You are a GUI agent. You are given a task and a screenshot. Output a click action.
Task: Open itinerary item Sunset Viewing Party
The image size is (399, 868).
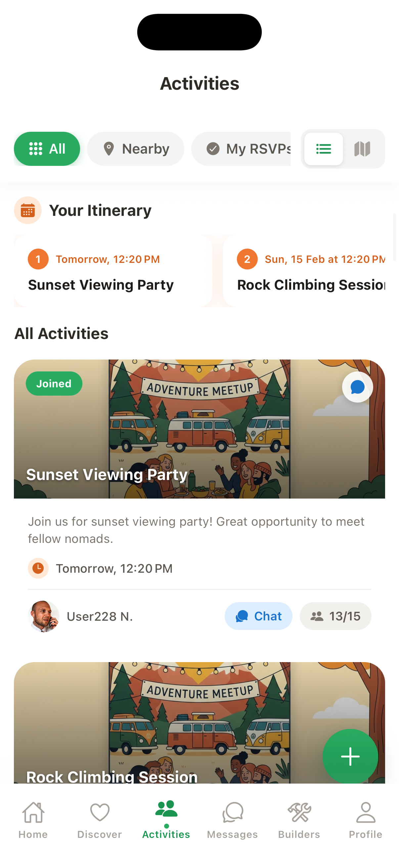pyautogui.click(x=113, y=271)
